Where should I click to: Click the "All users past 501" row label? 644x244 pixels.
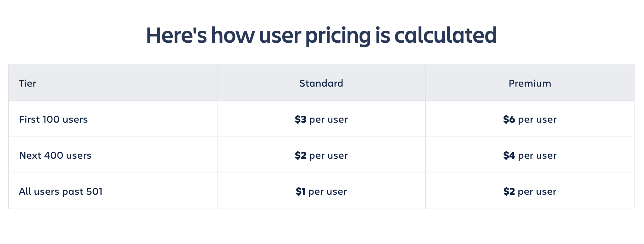[x=61, y=192]
